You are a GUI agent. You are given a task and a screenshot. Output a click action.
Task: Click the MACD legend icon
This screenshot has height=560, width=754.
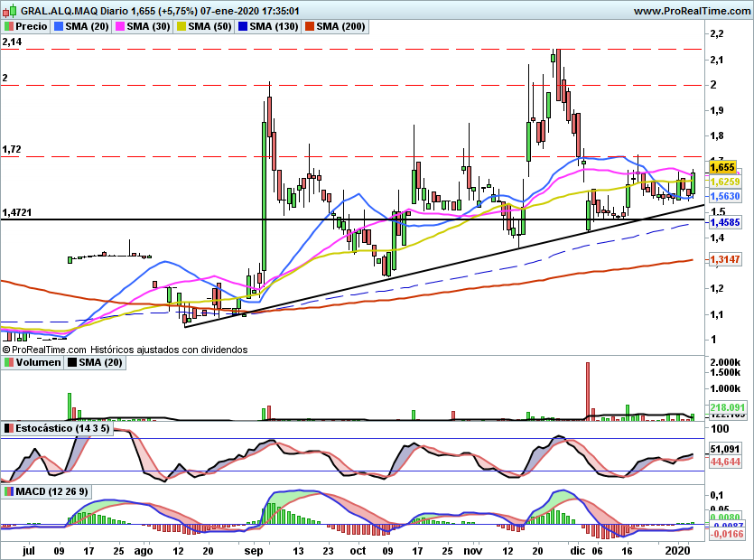click(x=8, y=490)
